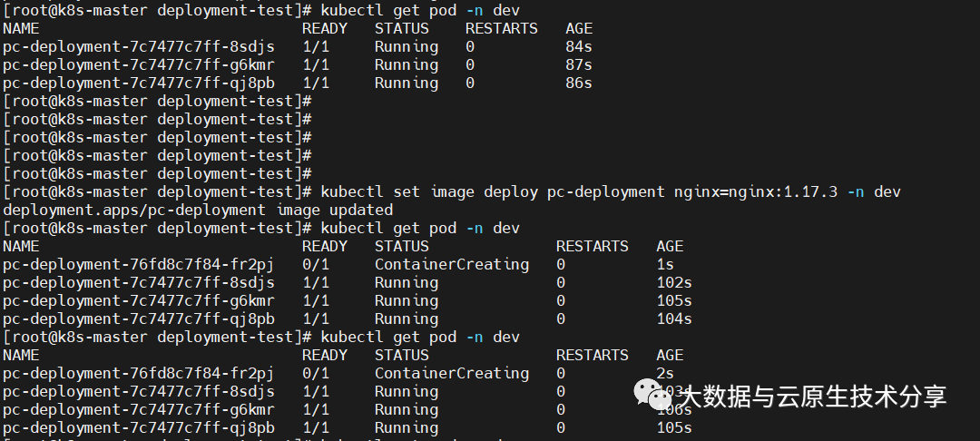This screenshot has width=980, height=441.
Task: Click the pod age value 86s
Action: tap(578, 83)
